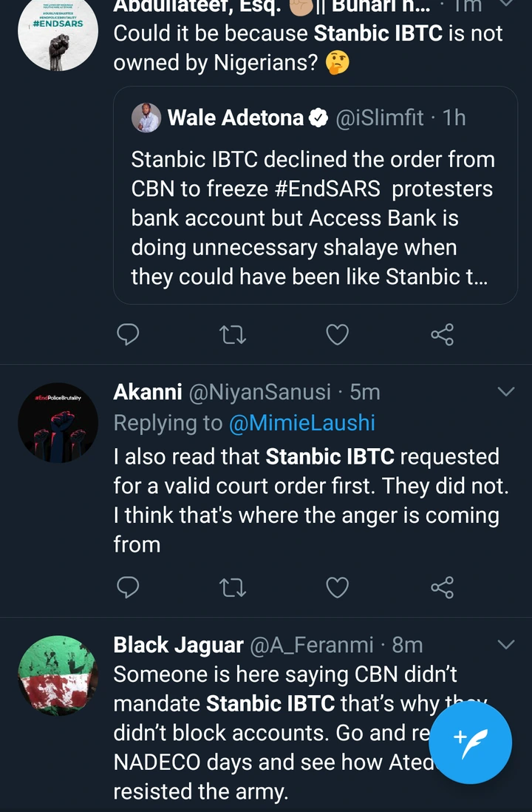The width and height of the screenshot is (532, 812).
Task: Like Akanni's court order tweet
Action: pyautogui.click(x=338, y=587)
